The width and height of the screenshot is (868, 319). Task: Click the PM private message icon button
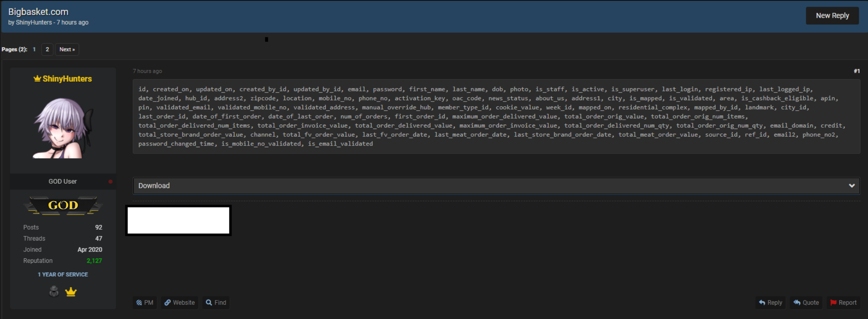(x=145, y=302)
